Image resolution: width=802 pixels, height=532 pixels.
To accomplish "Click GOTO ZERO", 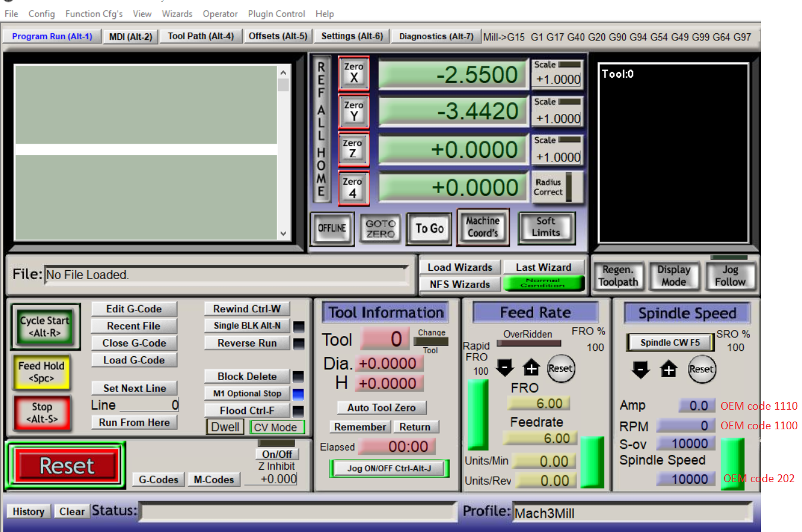I will 381,229.
